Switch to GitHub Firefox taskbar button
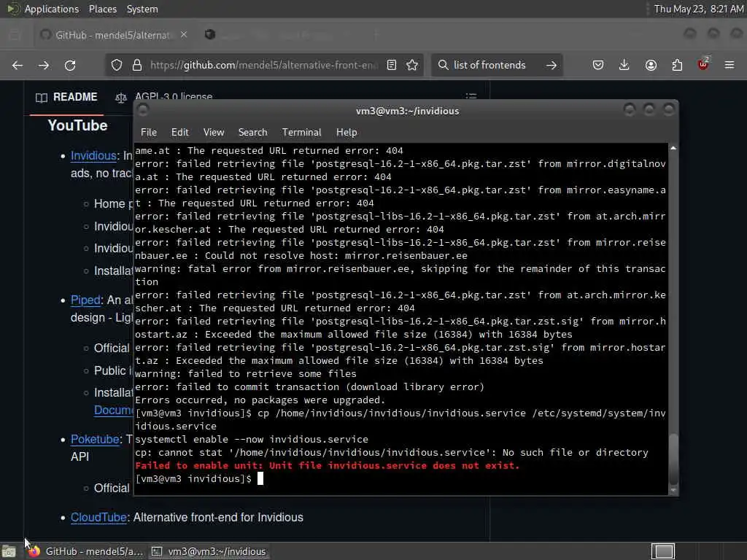The width and height of the screenshot is (747, 560). [85, 551]
